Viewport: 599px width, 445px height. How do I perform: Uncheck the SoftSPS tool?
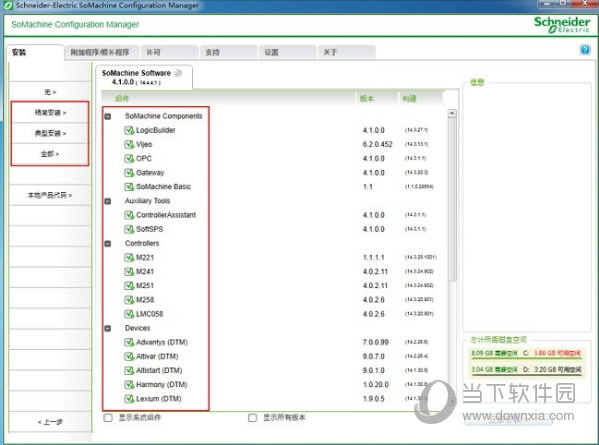click(129, 229)
